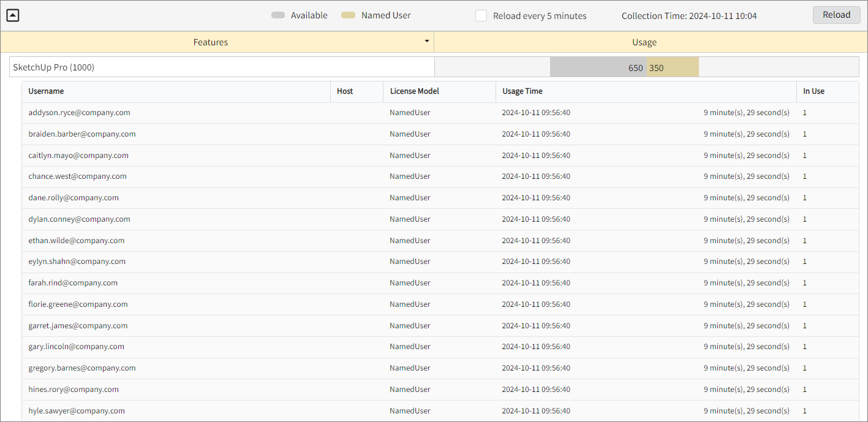Screen dimensions: 868x422
Task: Click duration text in florie.greene row
Action: click(x=747, y=304)
